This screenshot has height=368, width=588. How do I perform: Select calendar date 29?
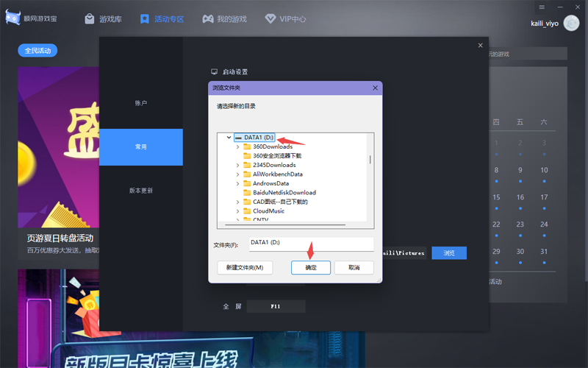(496, 252)
